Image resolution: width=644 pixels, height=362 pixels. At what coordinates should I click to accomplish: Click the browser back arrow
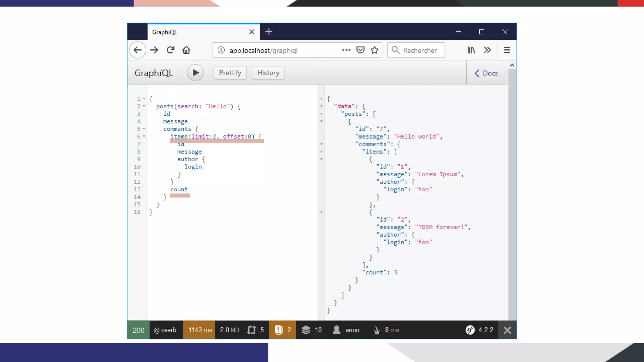tap(137, 50)
